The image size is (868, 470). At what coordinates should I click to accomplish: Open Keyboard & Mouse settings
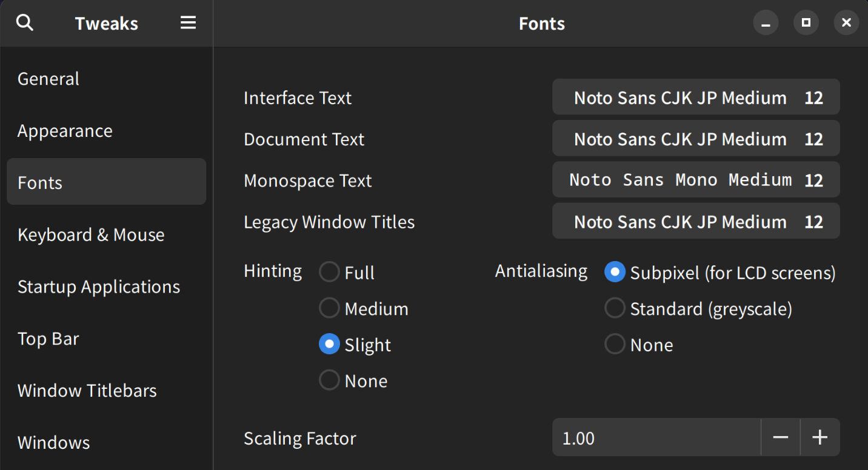[106, 234]
